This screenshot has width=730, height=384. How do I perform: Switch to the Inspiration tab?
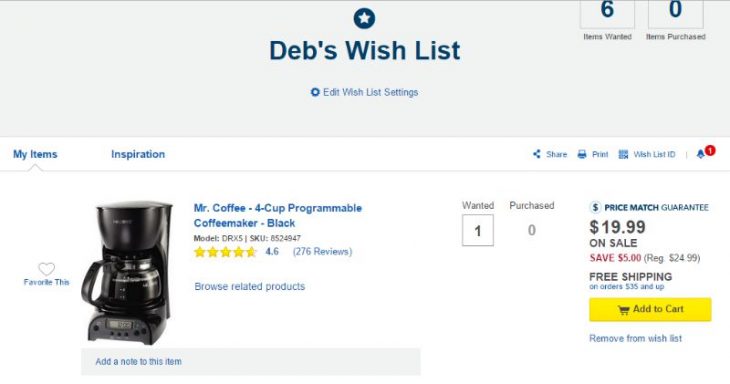pyautogui.click(x=138, y=154)
